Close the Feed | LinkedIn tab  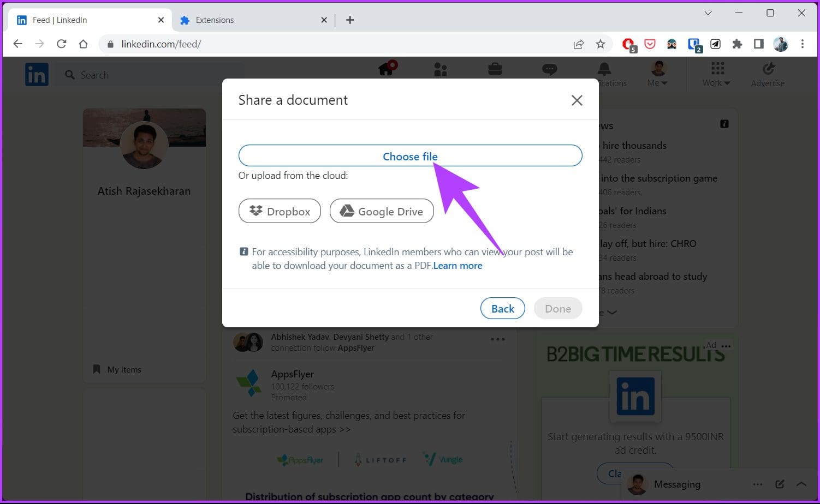(161, 20)
